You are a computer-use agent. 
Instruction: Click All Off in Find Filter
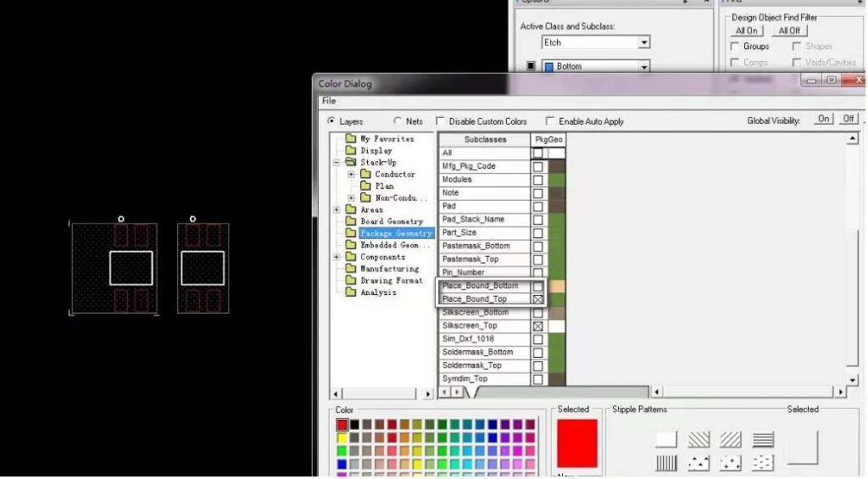click(788, 31)
